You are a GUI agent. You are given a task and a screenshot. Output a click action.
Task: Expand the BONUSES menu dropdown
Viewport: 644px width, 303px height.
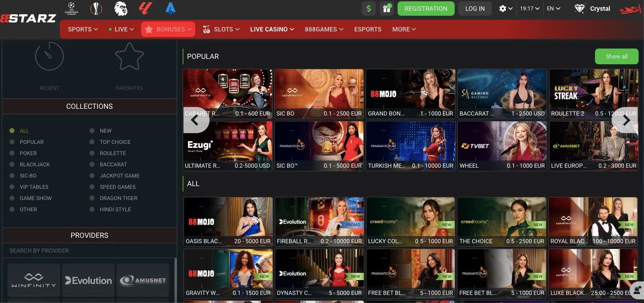[x=168, y=29]
